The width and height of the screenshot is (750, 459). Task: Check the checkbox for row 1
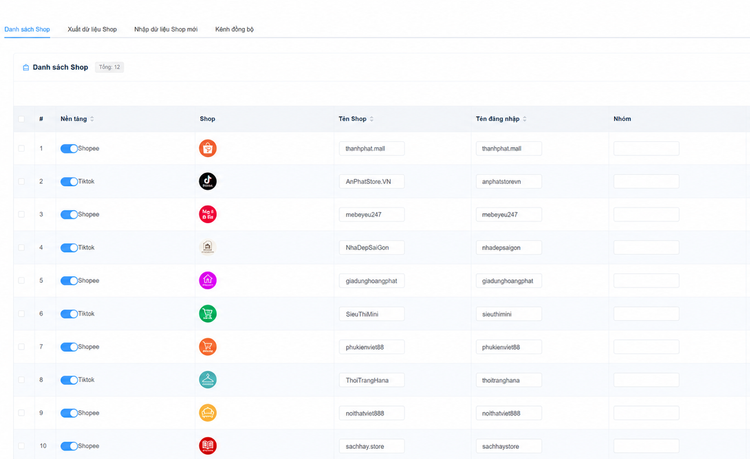tap(22, 148)
